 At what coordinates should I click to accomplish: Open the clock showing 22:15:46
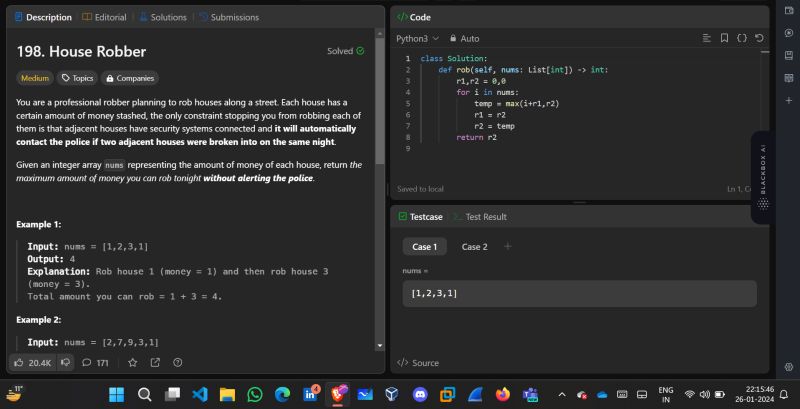(x=756, y=394)
